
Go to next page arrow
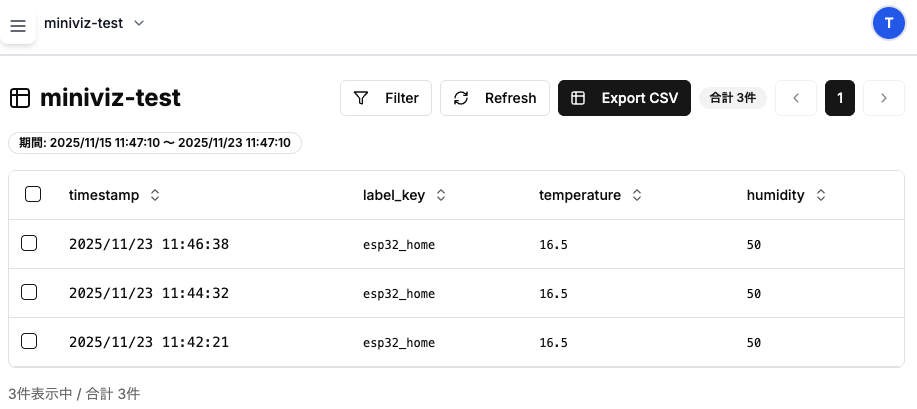883,98
